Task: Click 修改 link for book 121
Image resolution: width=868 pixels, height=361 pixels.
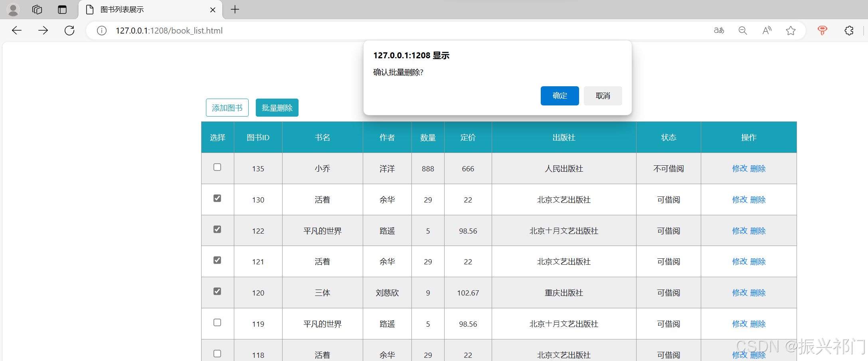Action: tap(739, 262)
